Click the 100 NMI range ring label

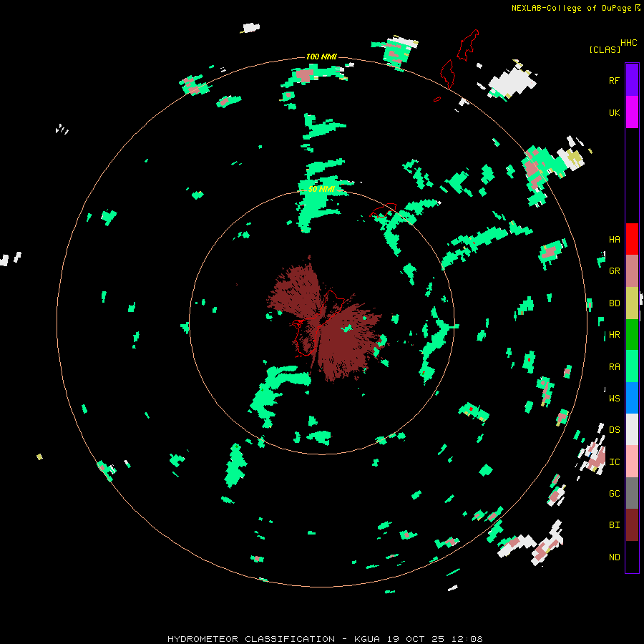coord(321,57)
